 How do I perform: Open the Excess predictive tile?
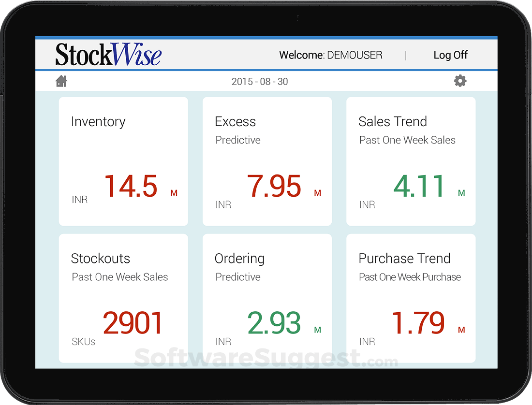point(267,160)
